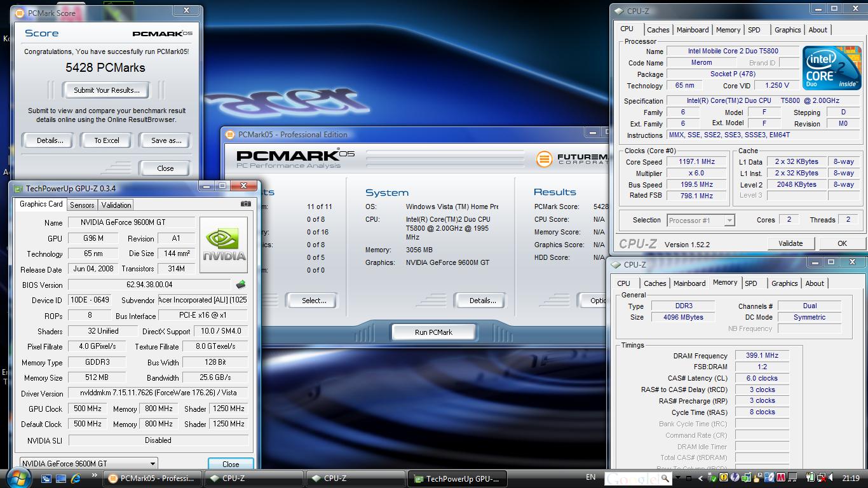Click the BIOS save chip icon in GPU-Z
The width and height of the screenshot is (868, 488).
240,285
